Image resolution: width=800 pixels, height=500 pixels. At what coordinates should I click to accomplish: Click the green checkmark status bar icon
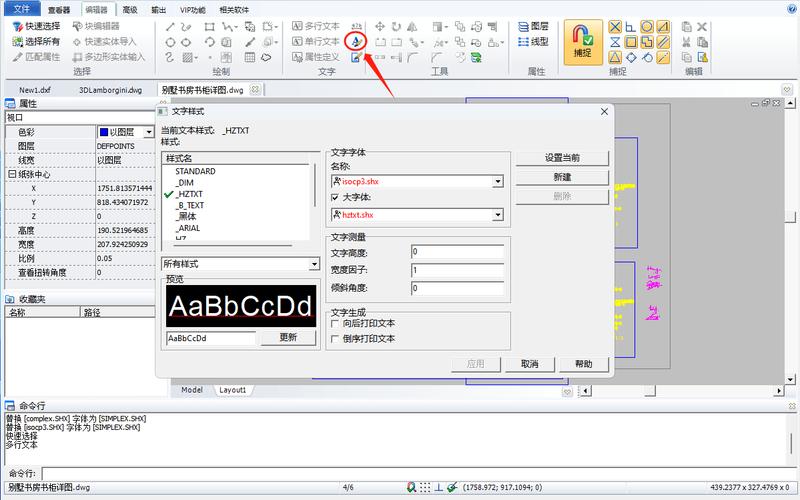coord(451,487)
